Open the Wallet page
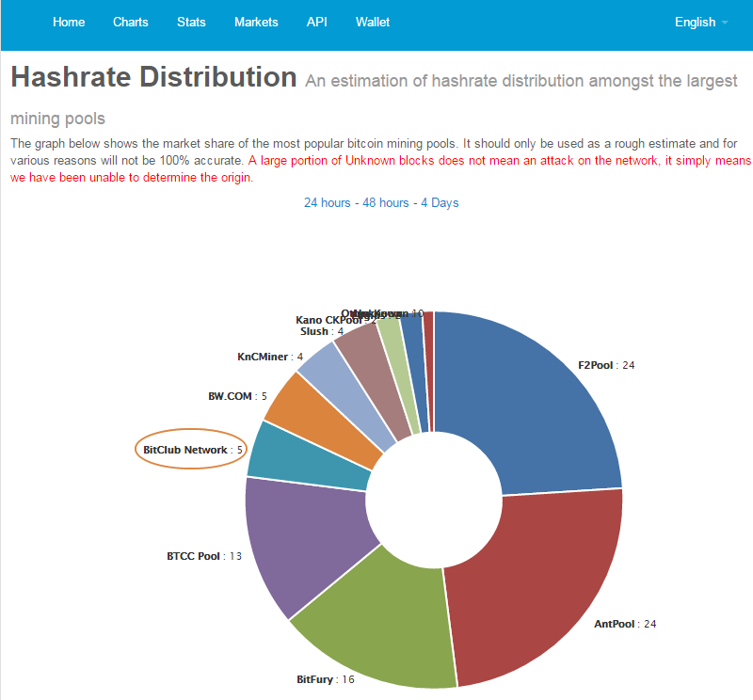This screenshot has width=753, height=700. tap(373, 22)
